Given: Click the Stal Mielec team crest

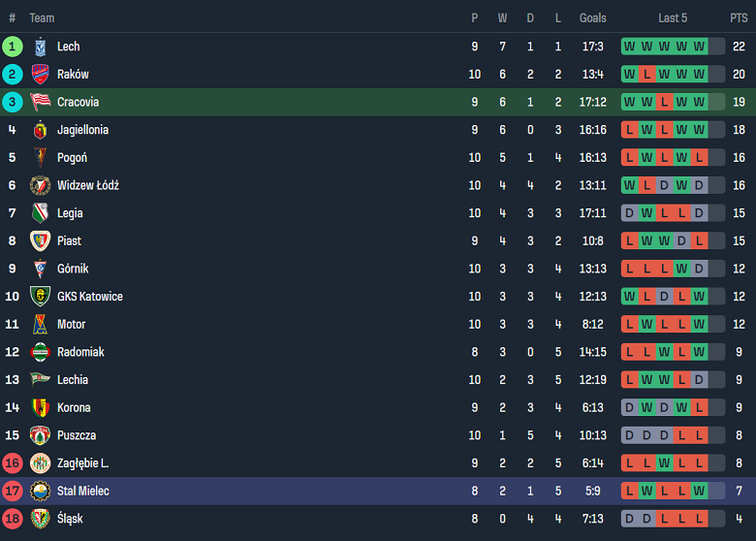Looking at the screenshot, I should 40,492.
